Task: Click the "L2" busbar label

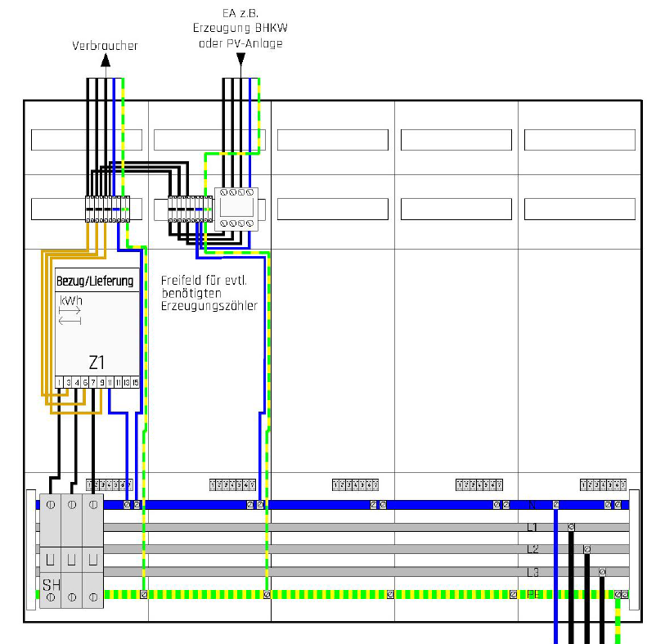Action: (532, 549)
